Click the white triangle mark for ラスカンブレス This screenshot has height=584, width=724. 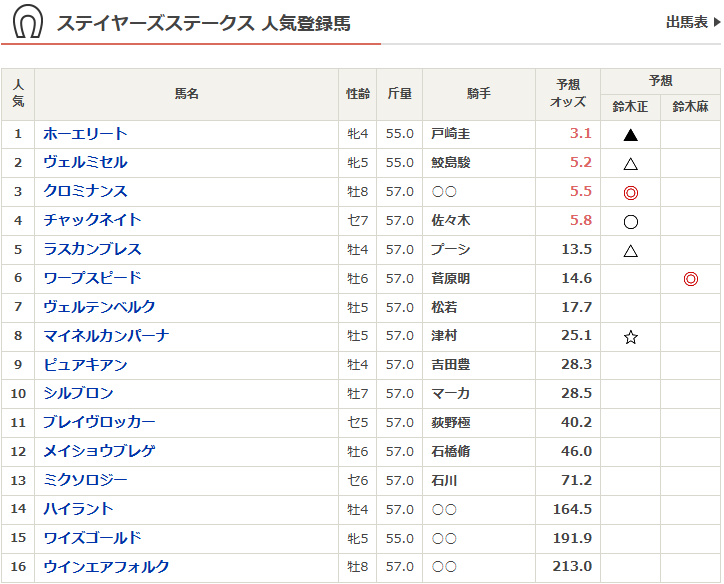pos(630,250)
